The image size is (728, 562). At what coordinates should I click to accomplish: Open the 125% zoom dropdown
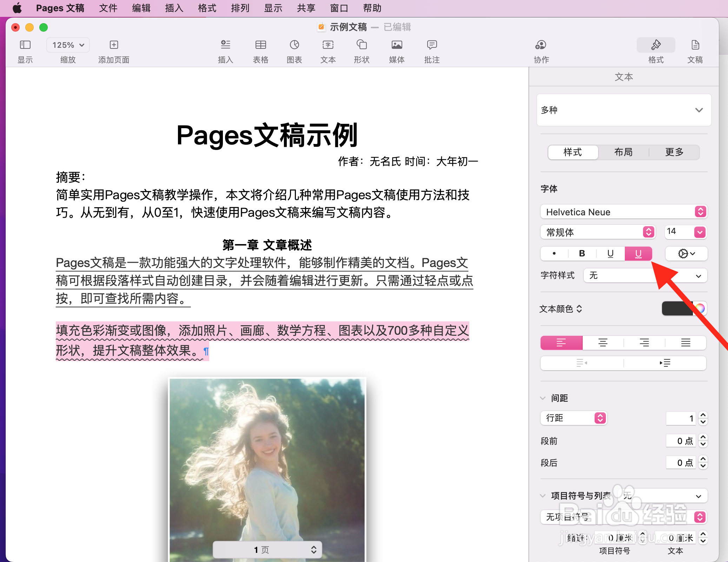pos(68,45)
